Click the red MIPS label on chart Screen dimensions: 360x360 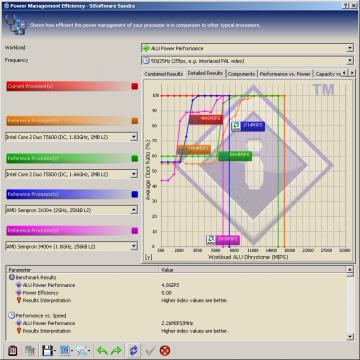tap(206, 119)
